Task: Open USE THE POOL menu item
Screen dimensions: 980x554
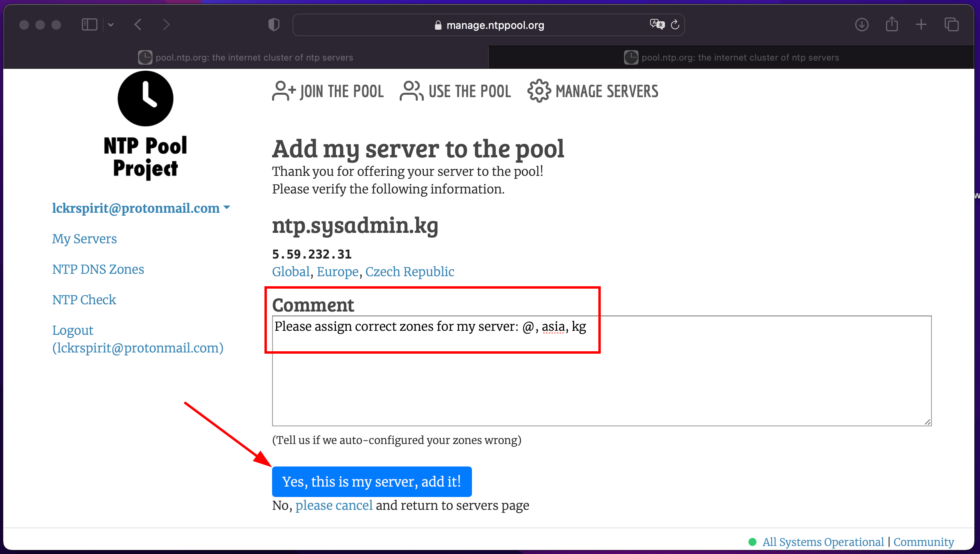Action: click(455, 91)
